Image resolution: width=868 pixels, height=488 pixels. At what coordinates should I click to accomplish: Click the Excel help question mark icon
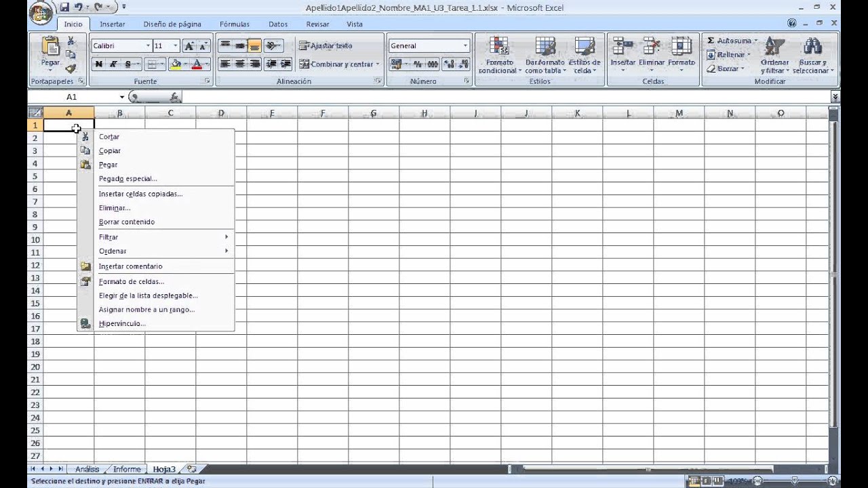coord(791,23)
